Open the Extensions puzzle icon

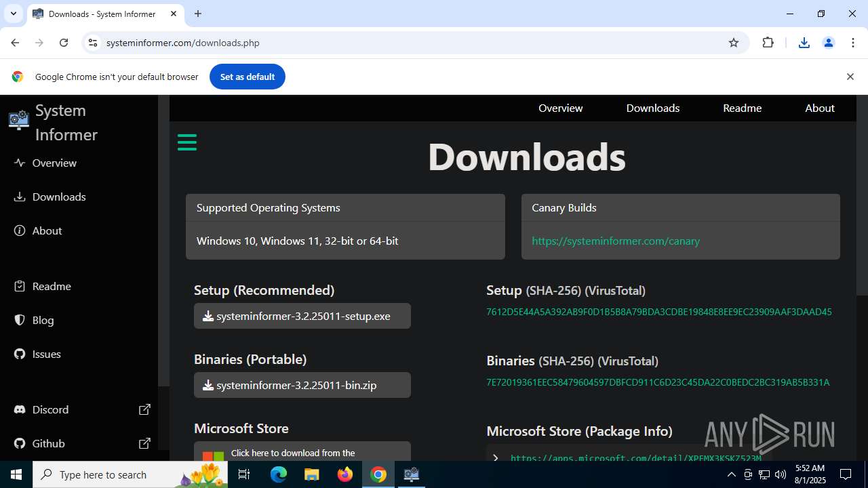coord(768,43)
